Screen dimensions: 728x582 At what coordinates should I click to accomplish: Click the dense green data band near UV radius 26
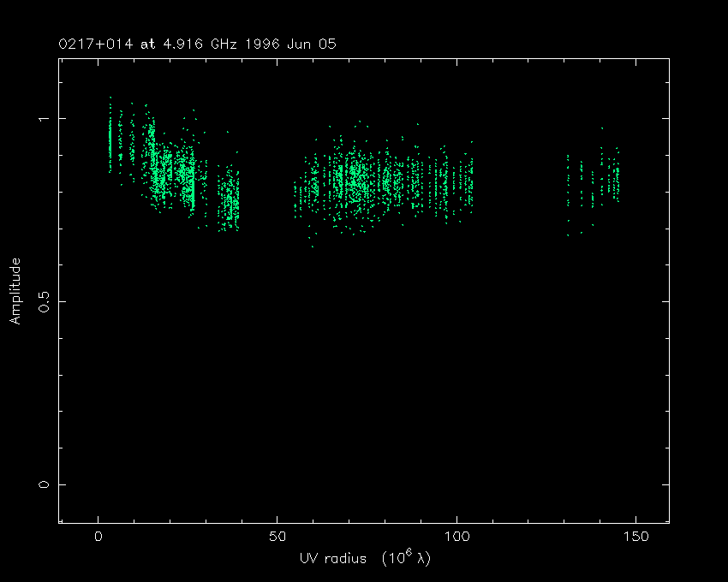click(x=192, y=181)
